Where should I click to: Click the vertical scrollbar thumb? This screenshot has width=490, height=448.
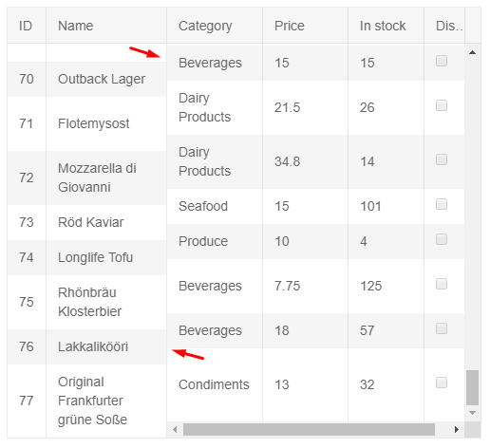click(472, 387)
